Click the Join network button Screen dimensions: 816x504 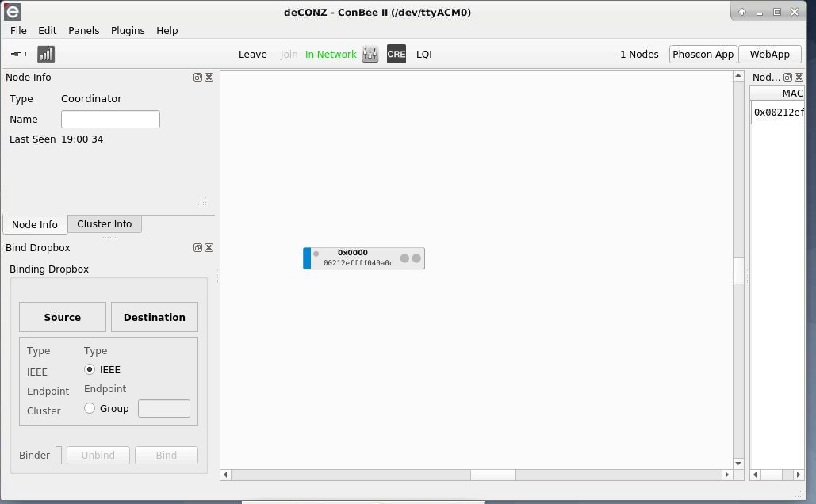(289, 54)
